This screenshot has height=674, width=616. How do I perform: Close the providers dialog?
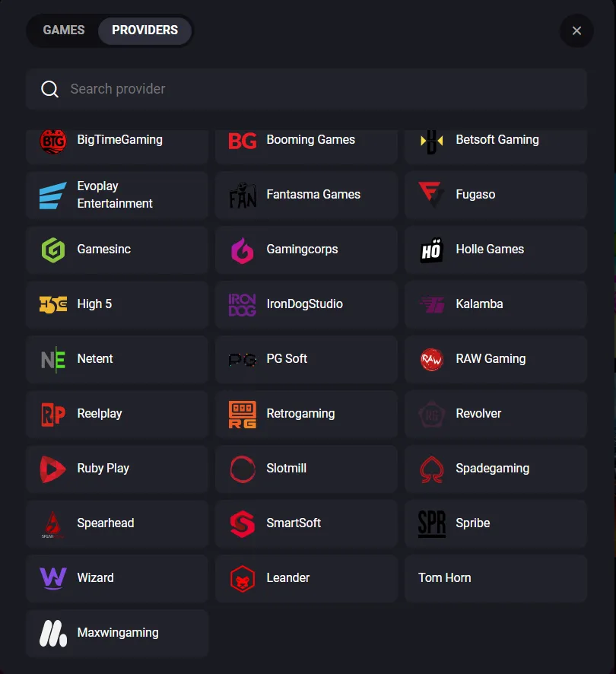(x=576, y=30)
